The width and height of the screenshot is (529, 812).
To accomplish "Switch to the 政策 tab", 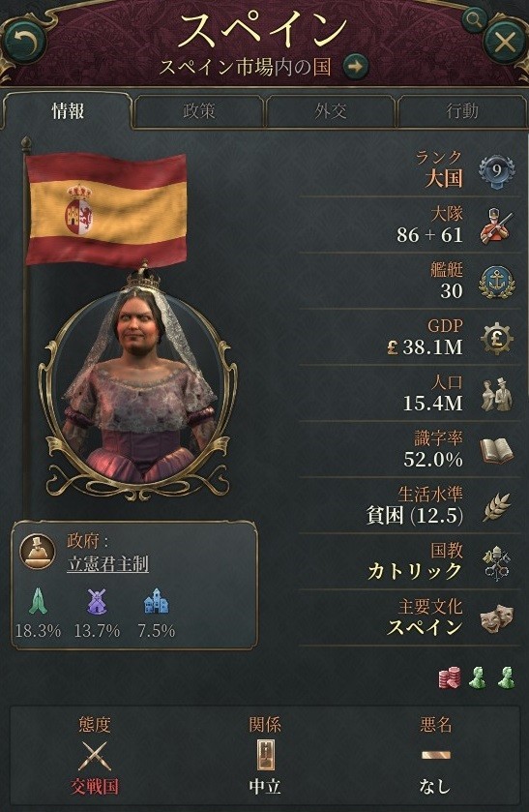I will [x=199, y=111].
